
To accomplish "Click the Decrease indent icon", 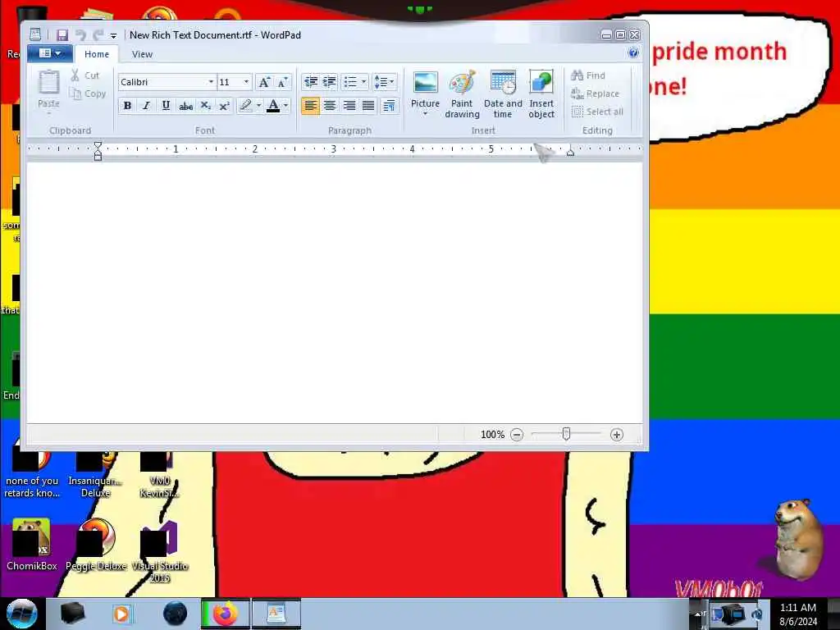I will pyautogui.click(x=311, y=82).
